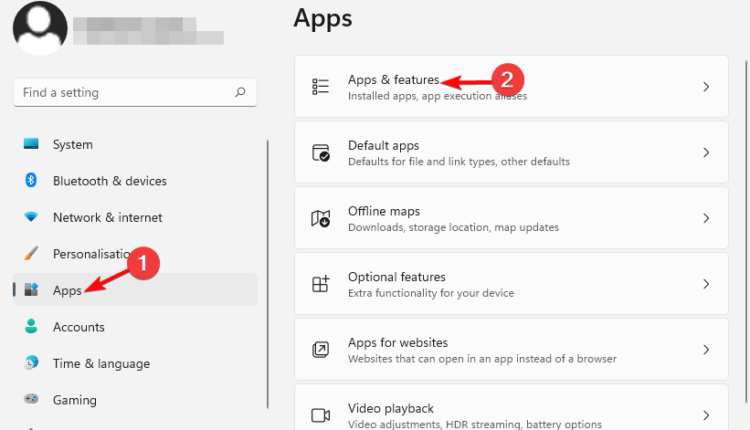Click the user profile avatar picture
The image size is (750, 430).
tap(39, 27)
